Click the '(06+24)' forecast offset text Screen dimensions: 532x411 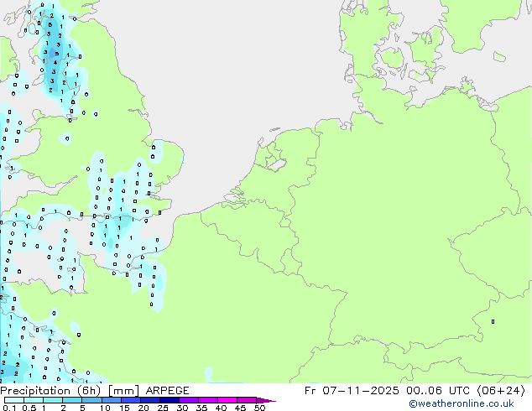(x=501, y=391)
